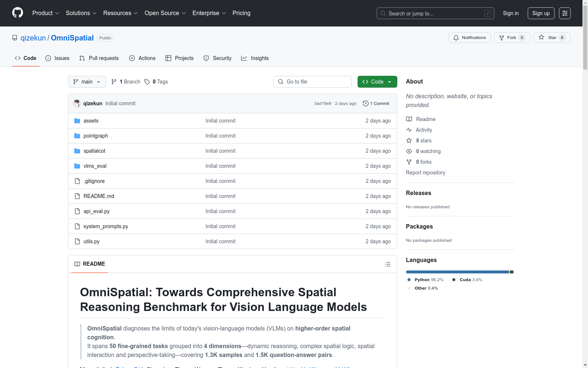Click the README.md file icon
This screenshot has height=368, width=588.
[x=77, y=196]
